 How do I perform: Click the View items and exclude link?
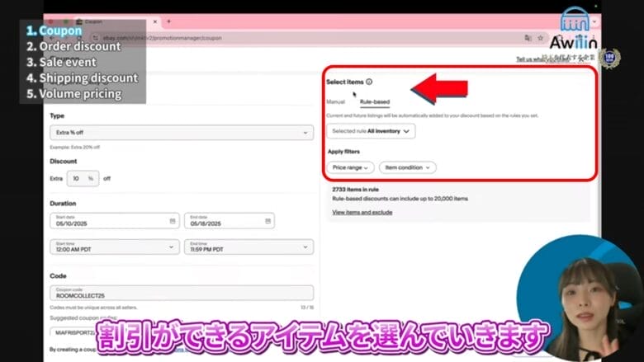(x=362, y=212)
